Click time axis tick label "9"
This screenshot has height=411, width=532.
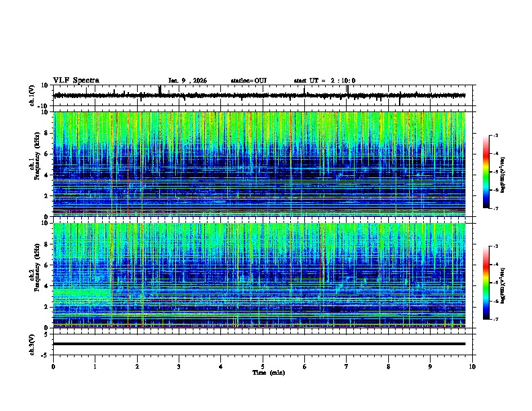pos(430,367)
